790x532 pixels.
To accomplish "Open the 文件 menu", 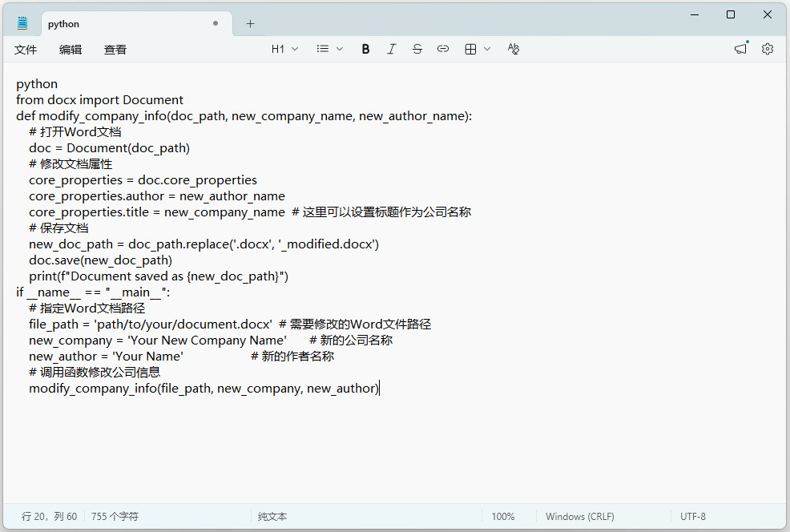I will pos(26,50).
